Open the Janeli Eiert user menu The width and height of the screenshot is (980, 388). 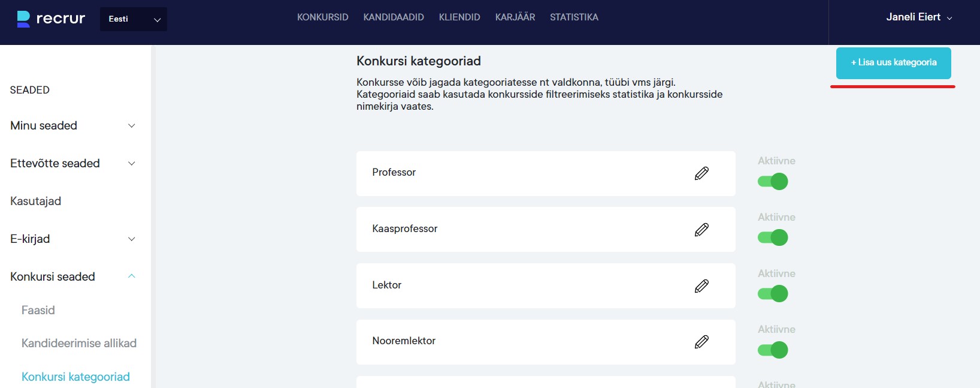[x=918, y=17]
